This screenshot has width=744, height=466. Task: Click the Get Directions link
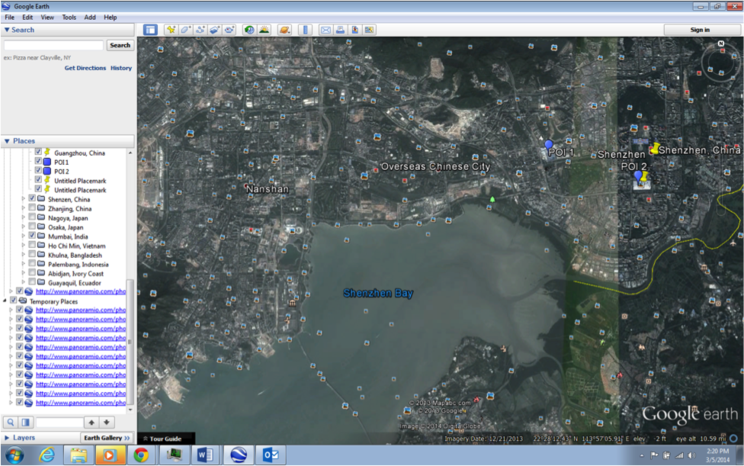point(85,68)
